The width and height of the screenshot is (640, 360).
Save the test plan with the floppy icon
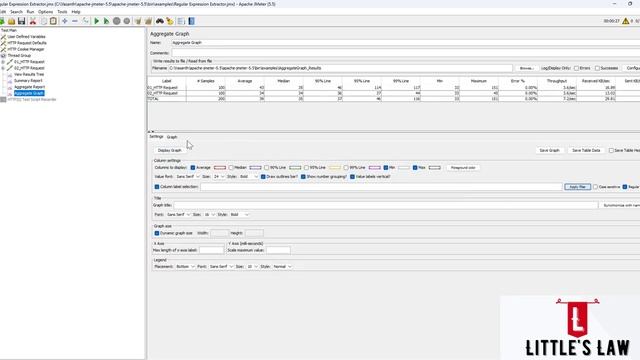click(x=22, y=21)
